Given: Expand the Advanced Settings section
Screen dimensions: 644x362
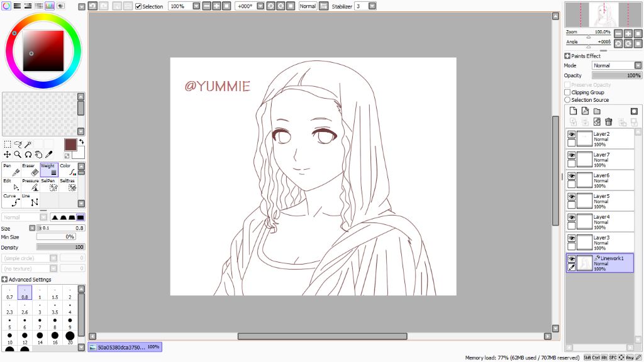Looking at the screenshot, I should point(4,280).
